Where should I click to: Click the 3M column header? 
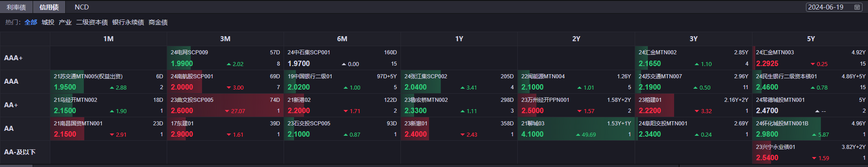coord(225,39)
